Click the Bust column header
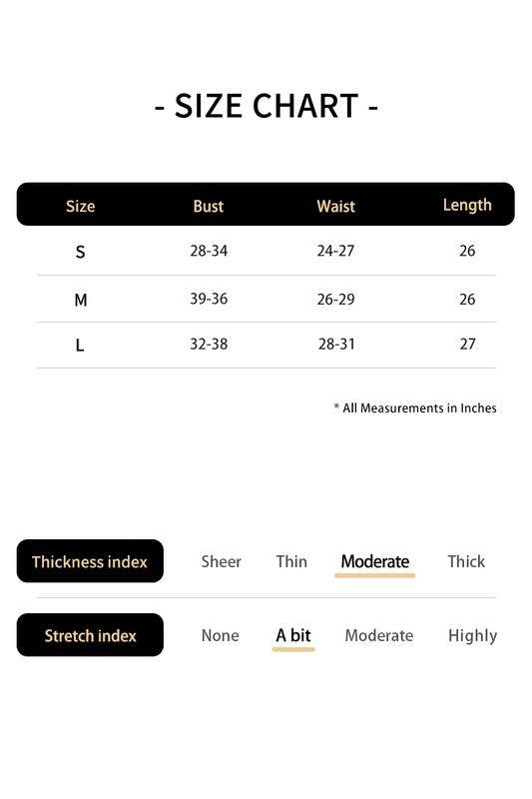This screenshot has height=799, width=532. click(209, 206)
